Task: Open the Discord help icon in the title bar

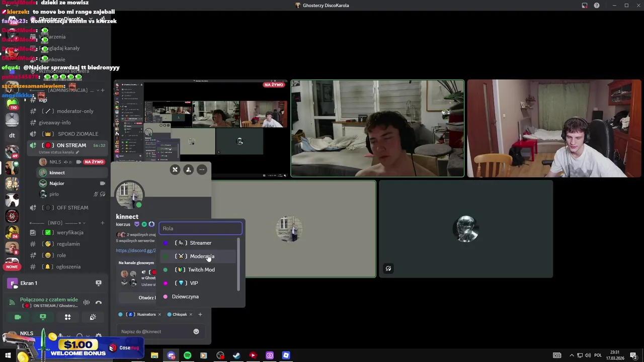Action: [597, 6]
